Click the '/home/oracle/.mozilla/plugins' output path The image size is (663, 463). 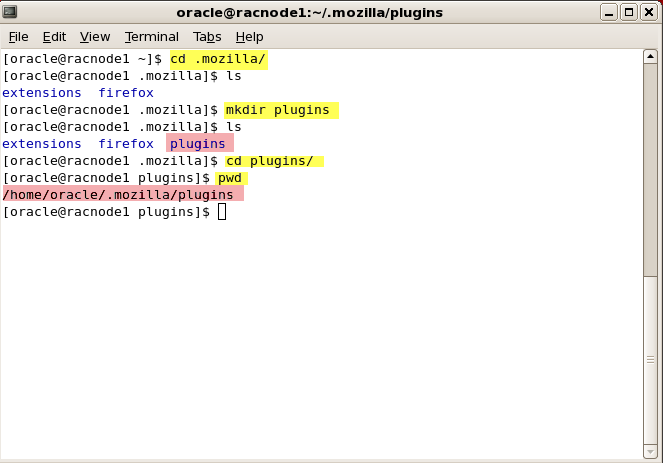118,195
